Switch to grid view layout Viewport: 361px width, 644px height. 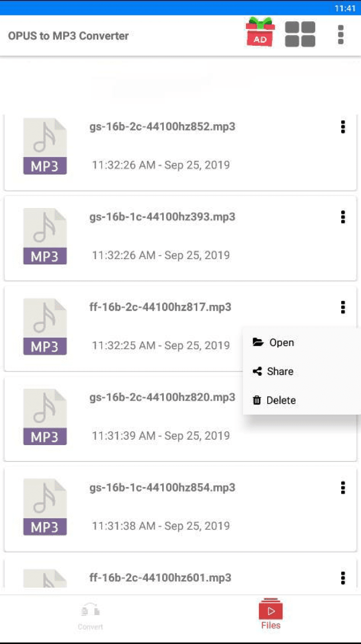coord(300,34)
